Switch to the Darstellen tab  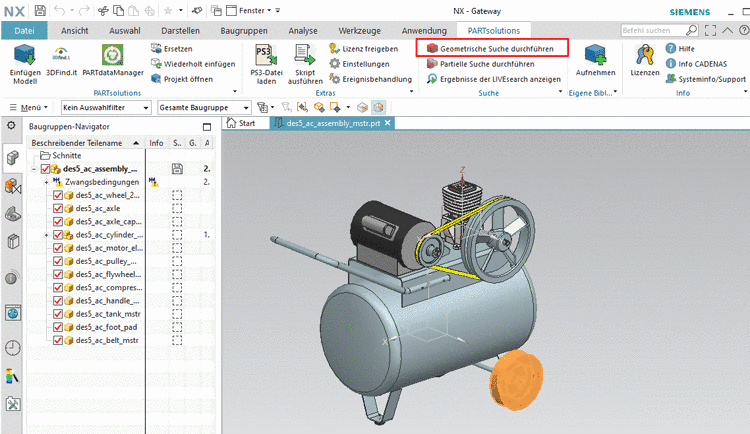pyautogui.click(x=180, y=31)
